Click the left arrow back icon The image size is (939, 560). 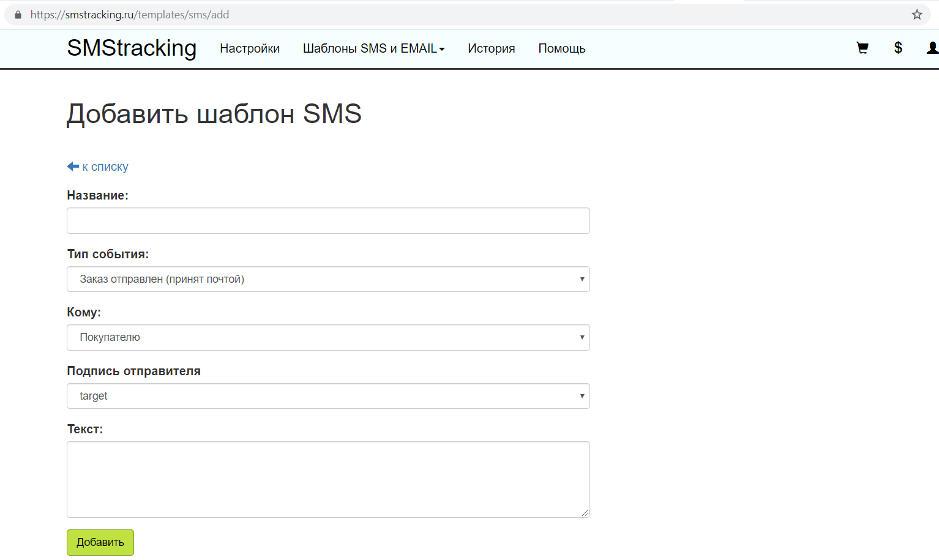pos(73,166)
